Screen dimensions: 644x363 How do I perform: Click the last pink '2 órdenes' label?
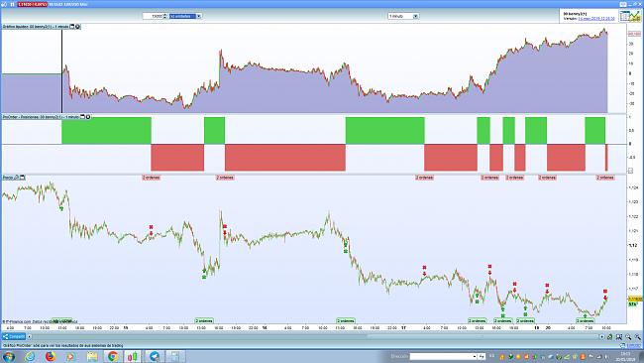click(x=605, y=178)
